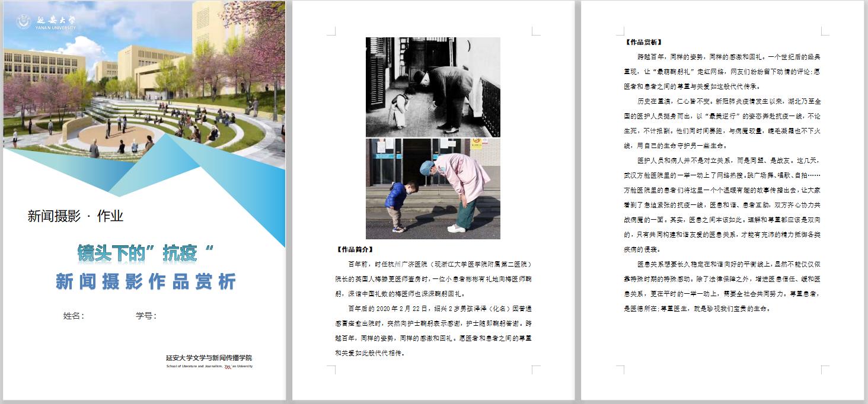Click the English 'School of Literature and Journalism' line
Image resolution: width=868 pixels, height=404 pixels.
[x=209, y=366]
